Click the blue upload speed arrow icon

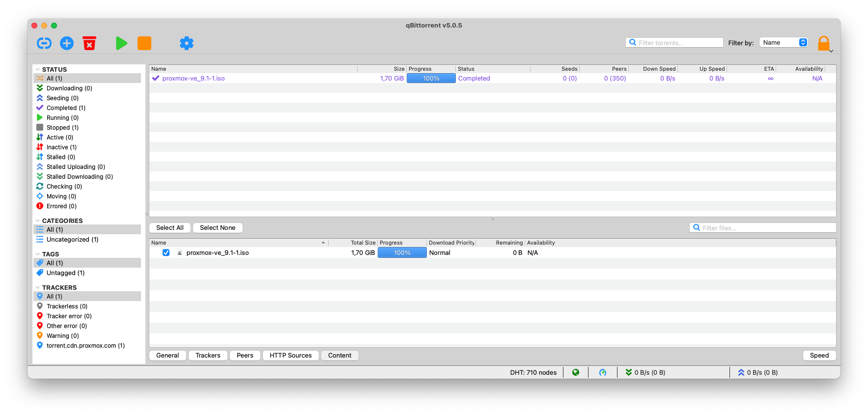point(741,372)
